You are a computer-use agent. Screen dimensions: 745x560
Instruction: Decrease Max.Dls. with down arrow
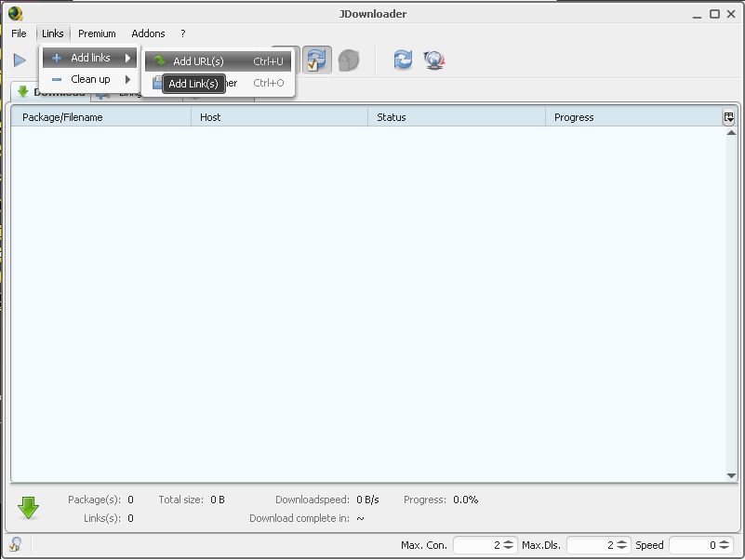tap(621, 548)
